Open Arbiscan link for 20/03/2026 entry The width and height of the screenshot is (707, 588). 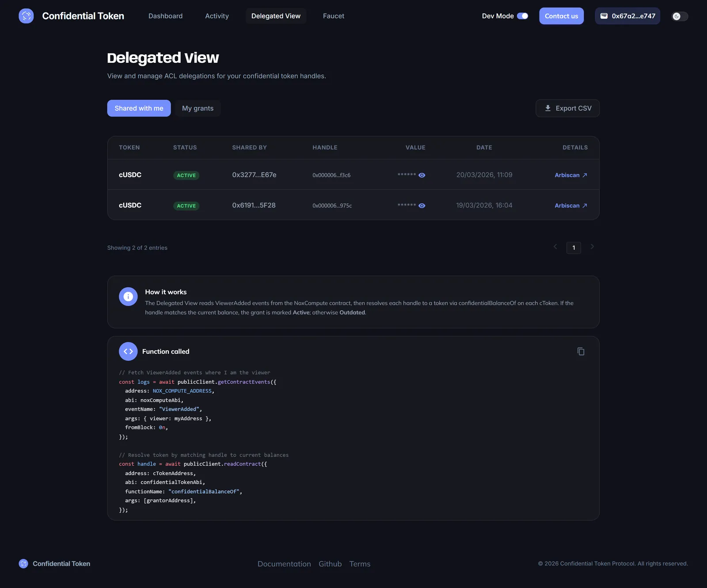tap(571, 176)
